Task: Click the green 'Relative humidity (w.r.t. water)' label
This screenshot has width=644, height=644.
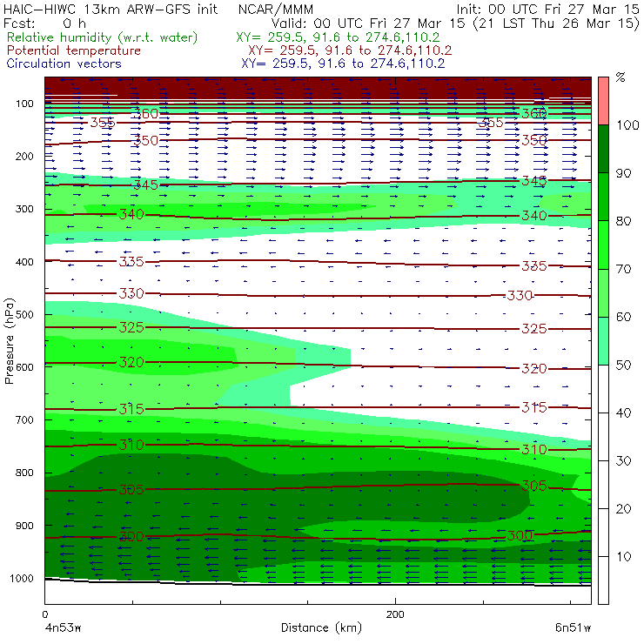Action: coord(103,37)
